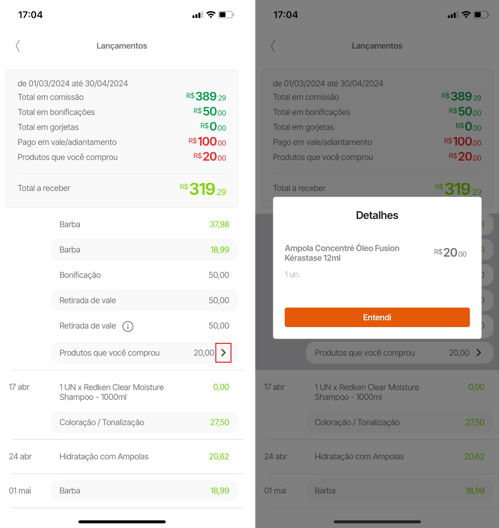The width and height of the screenshot is (500, 528).
Task: Expand Produtos que você comprou chevron on right screen
Action: 478,353
